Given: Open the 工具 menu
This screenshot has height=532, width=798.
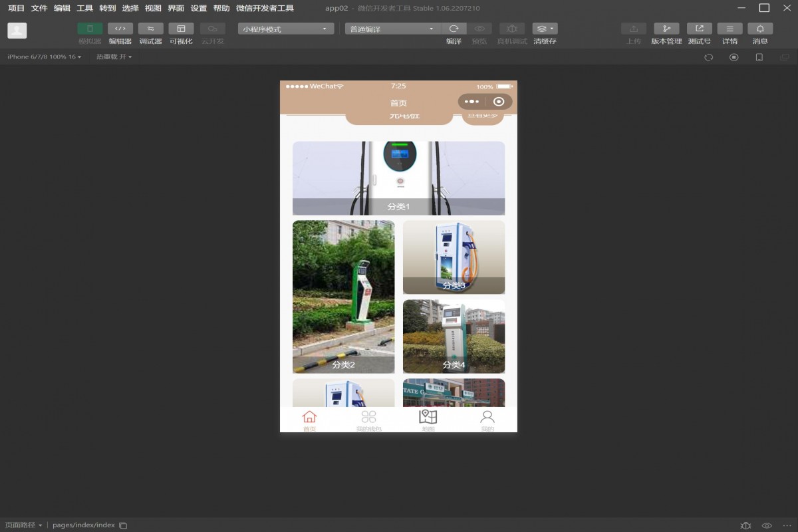Looking at the screenshot, I should (x=84, y=9).
